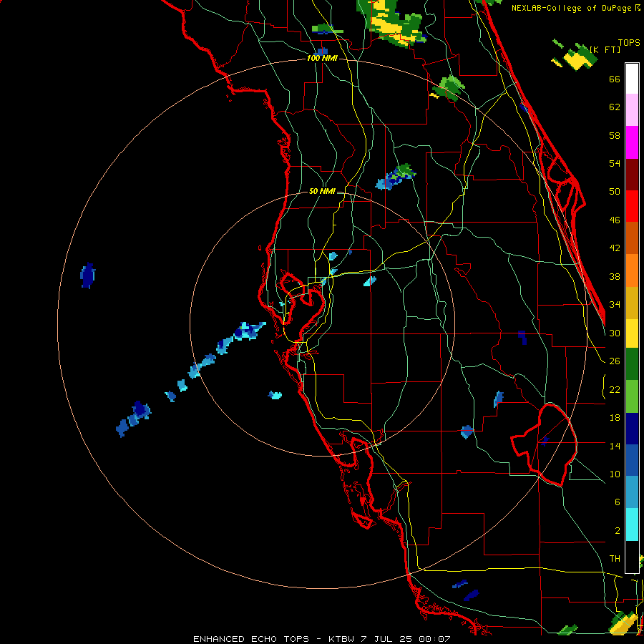Click the medium blue legend swatch
This screenshot has height=644, width=644.
pos(632,460)
